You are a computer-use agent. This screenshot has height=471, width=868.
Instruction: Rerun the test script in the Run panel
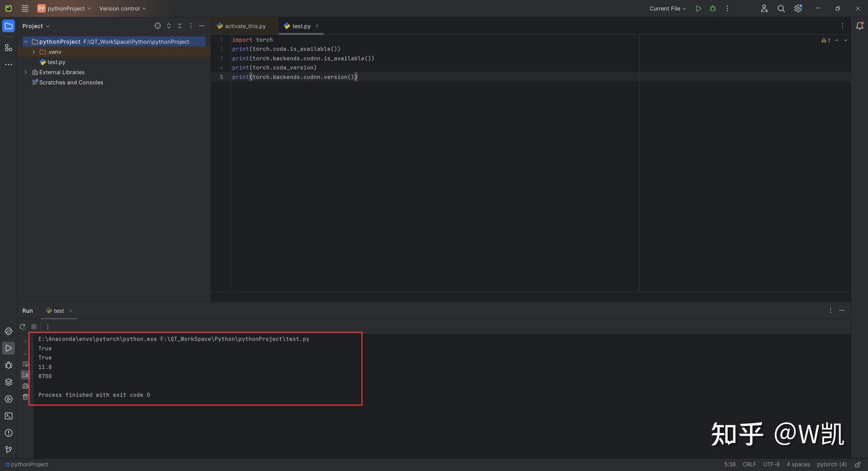(x=23, y=327)
